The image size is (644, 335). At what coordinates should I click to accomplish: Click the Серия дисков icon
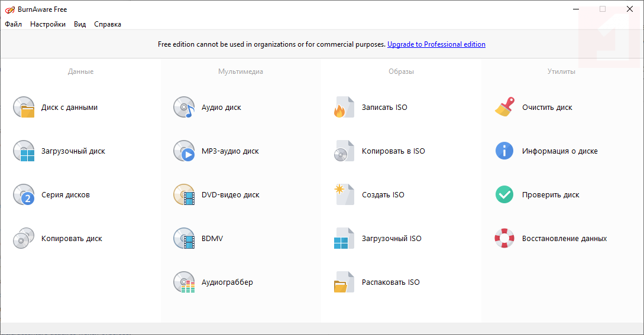click(x=24, y=194)
